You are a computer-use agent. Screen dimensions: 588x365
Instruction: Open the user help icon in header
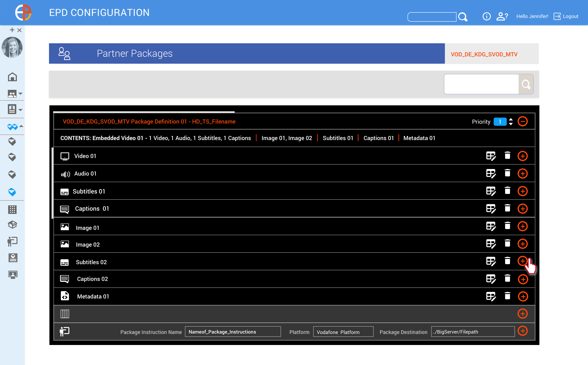(502, 16)
